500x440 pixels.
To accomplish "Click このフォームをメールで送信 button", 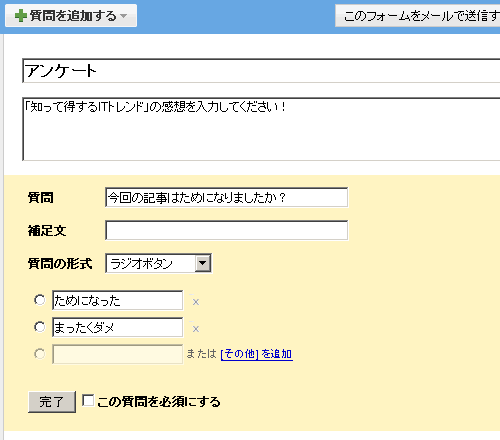I will [x=418, y=16].
